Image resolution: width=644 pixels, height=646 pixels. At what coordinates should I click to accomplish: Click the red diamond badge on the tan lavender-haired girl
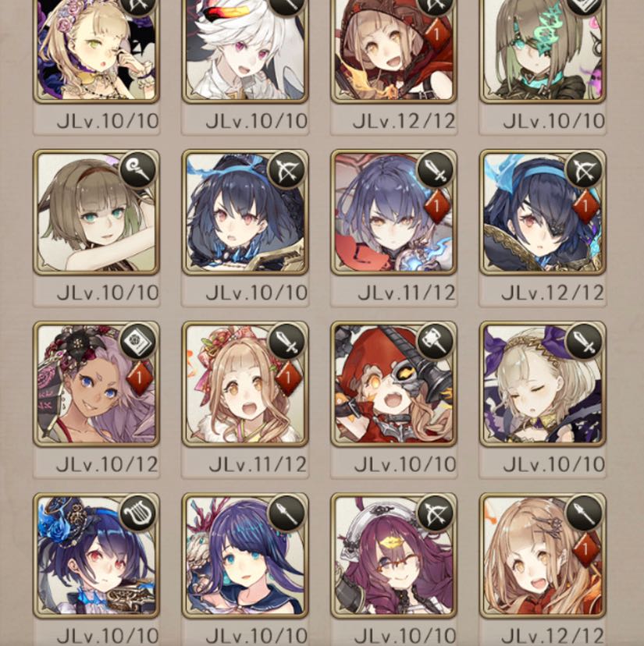coord(140,378)
